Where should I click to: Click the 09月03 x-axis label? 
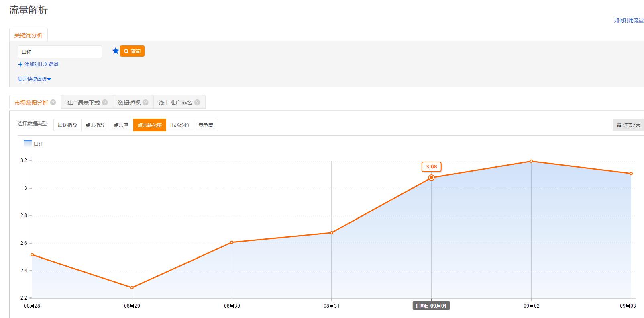628,306
